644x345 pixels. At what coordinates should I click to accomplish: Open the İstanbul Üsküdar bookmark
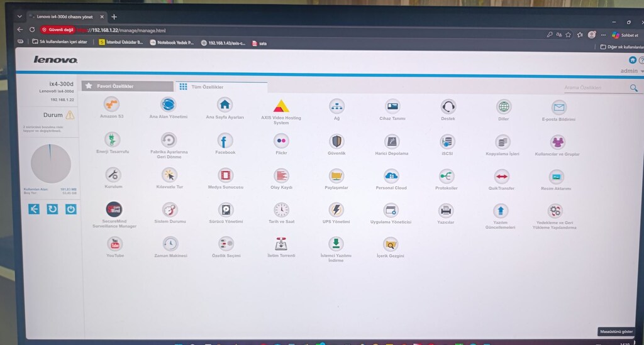coord(121,42)
